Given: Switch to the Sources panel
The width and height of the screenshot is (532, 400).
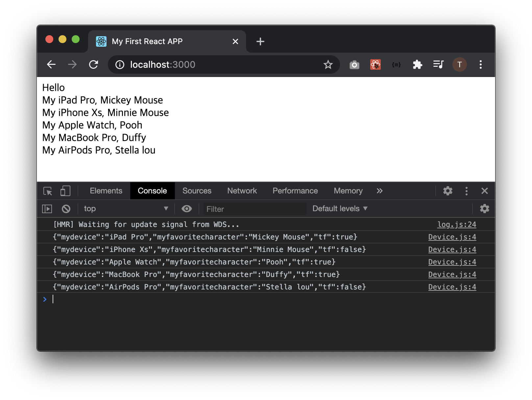Looking at the screenshot, I should pos(197,191).
